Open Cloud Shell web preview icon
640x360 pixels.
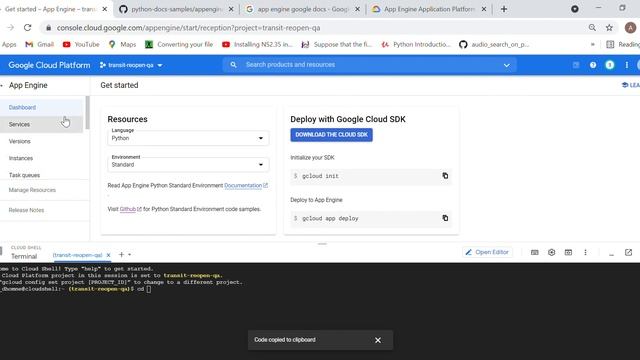point(568,253)
